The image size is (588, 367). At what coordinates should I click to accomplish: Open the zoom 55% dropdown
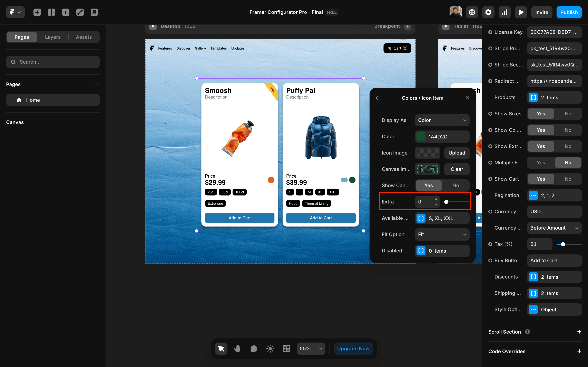pos(311,349)
